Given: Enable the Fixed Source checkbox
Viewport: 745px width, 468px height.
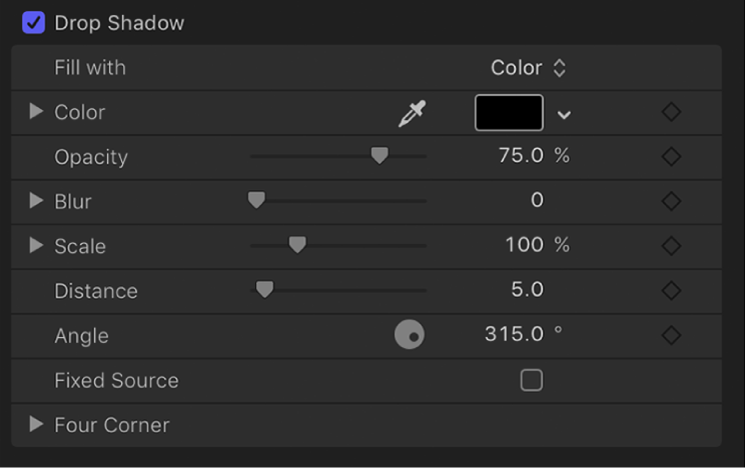Looking at the screenshot, I should 532,380.
